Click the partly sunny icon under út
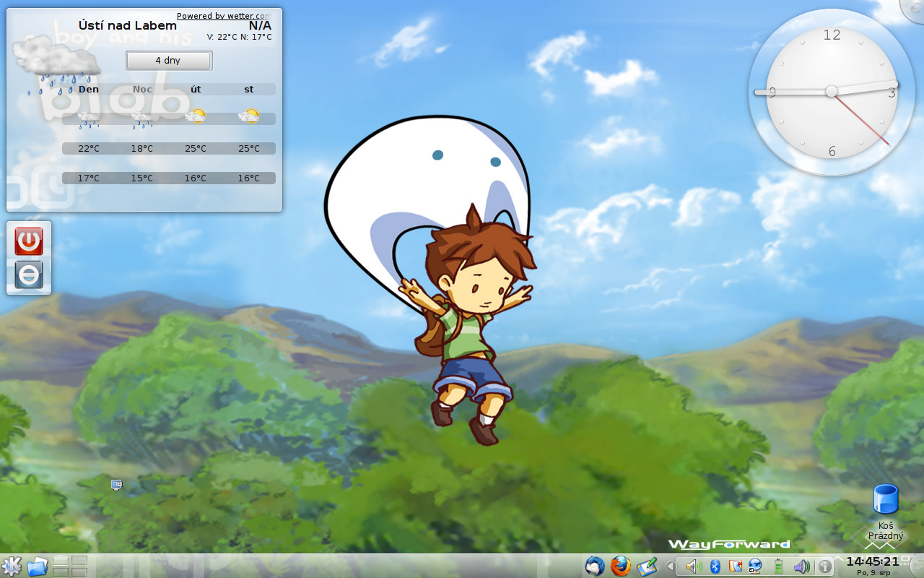Image resolution: width=924 pixels, height=578 pixels. pyautogui.click(x=196, y=116)
